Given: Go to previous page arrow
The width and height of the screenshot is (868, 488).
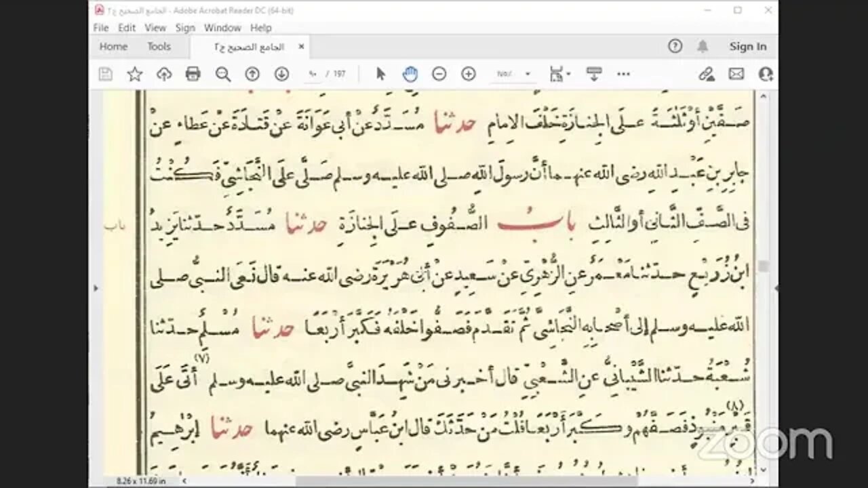Looking at the screenshot, I should (x=252, y=74).
